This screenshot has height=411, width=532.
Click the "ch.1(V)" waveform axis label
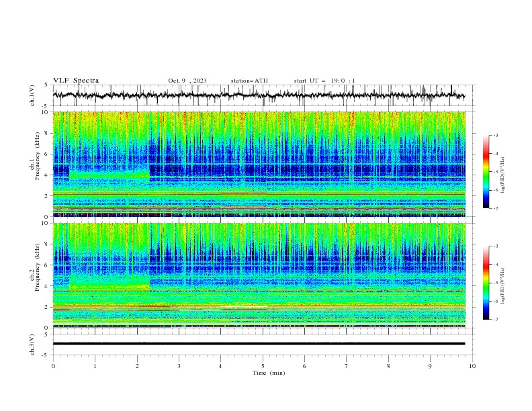pos(32,95)
